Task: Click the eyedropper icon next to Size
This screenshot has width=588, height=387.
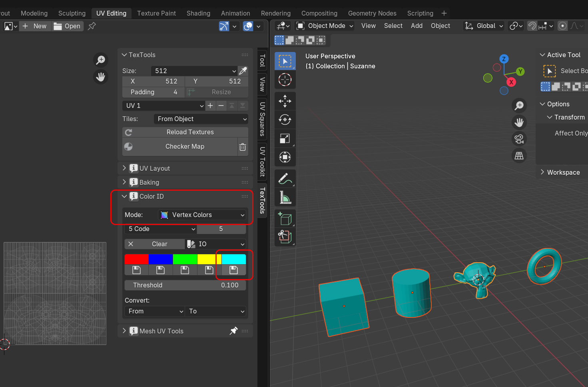Action: (x=243, y=71)
